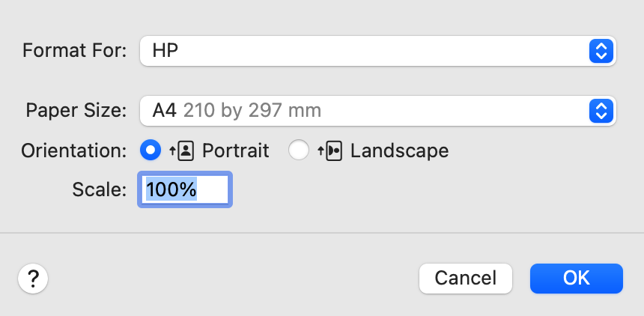Click the Paper Size blue chevron arrows
This screenshot has width=644, height=316.
point(601,111)
